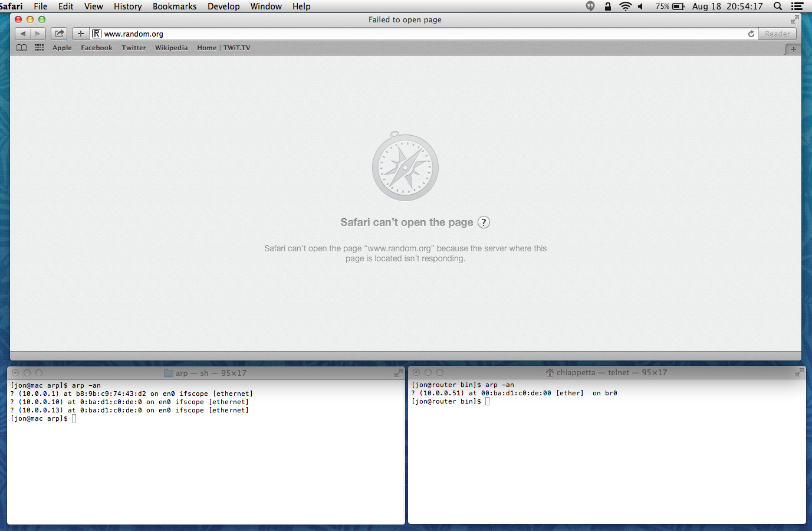This screenshot has width=812, height=531.
Task: Open the Apple bookmark
Action: [62, 48]
